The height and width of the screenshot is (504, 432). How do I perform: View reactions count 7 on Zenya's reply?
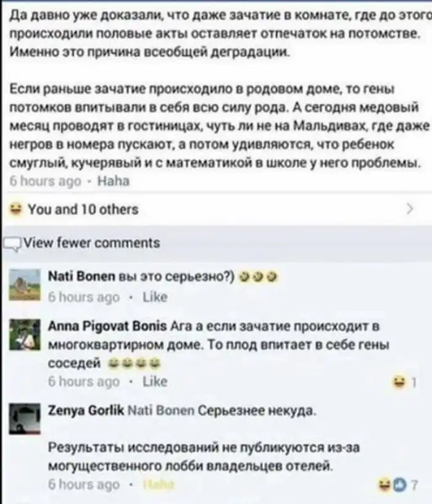coord(399,484)
